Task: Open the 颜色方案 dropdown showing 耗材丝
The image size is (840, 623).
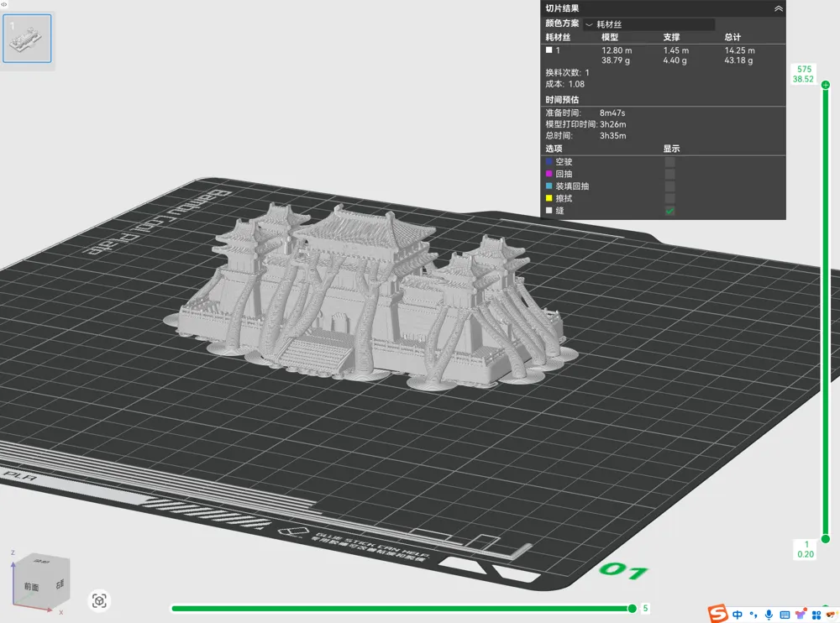Action: 649,24
